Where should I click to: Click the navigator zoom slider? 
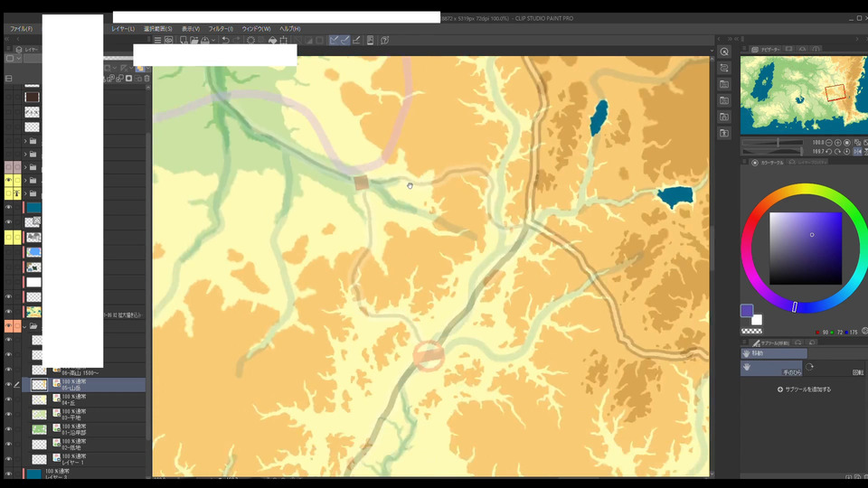pyautogui.click(x=772, y=143)
